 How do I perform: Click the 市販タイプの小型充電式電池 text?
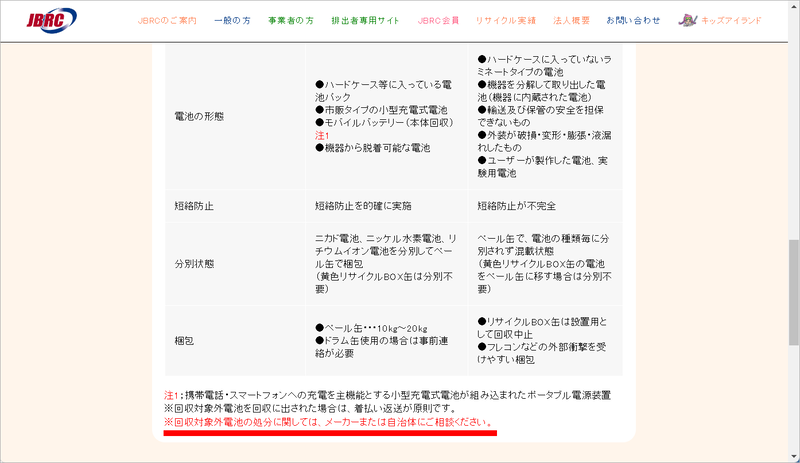[x=381, y=110]
